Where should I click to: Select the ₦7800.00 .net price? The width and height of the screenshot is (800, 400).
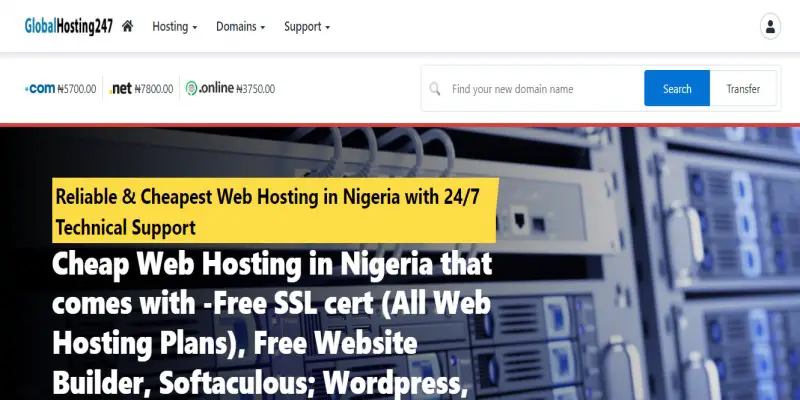point(154,89)
